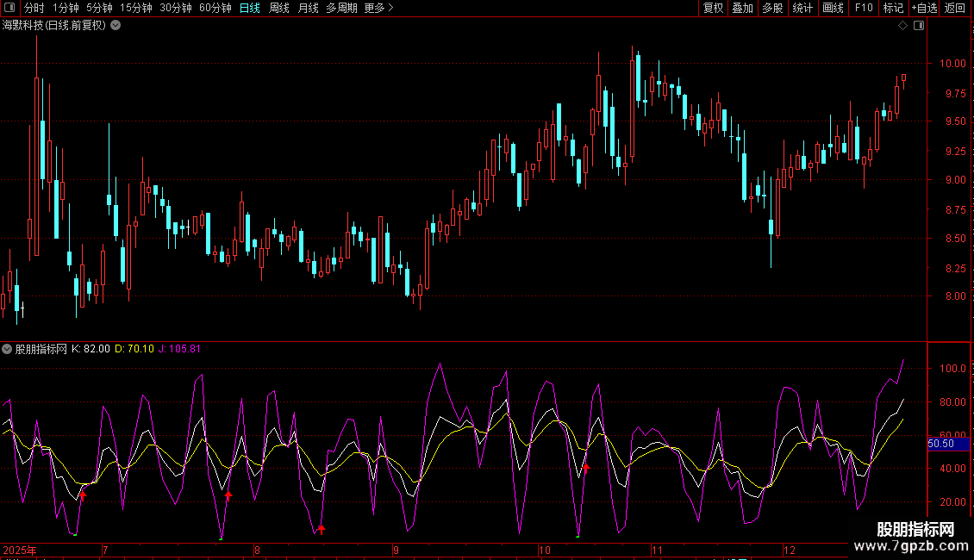Switch to the 周线 weekly chart tab
The height and width of the screenshot is (560, 974).
[x=279, y=8]
